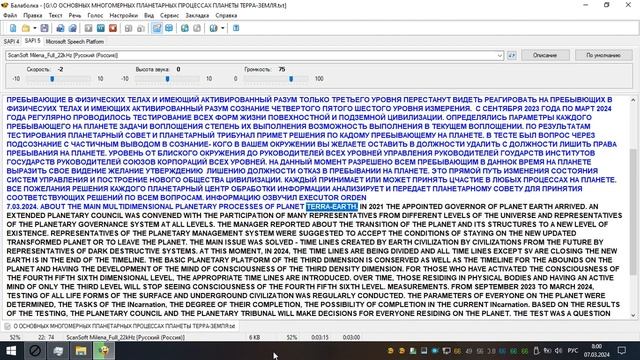Click the computer icon in the taskbar

pos(58,351)
